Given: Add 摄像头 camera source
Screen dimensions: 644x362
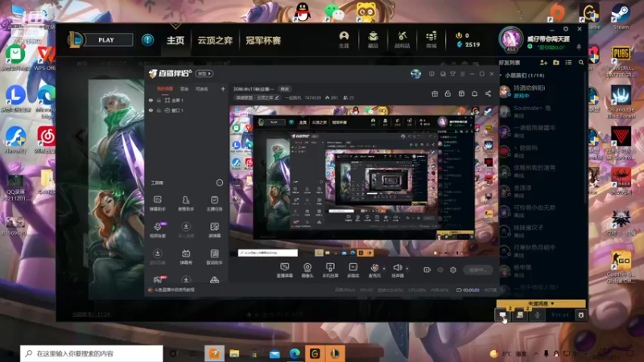Looking at the screenshot, I should (308, 270).
